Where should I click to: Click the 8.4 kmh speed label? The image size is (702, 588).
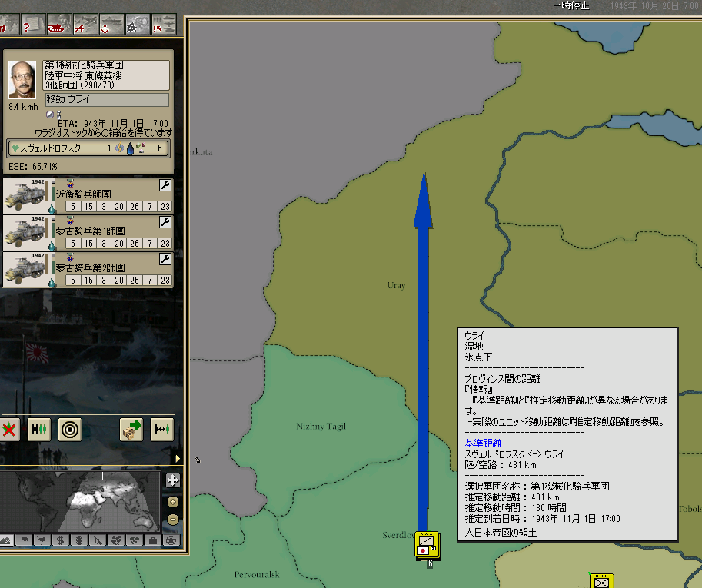pos(23,107)
